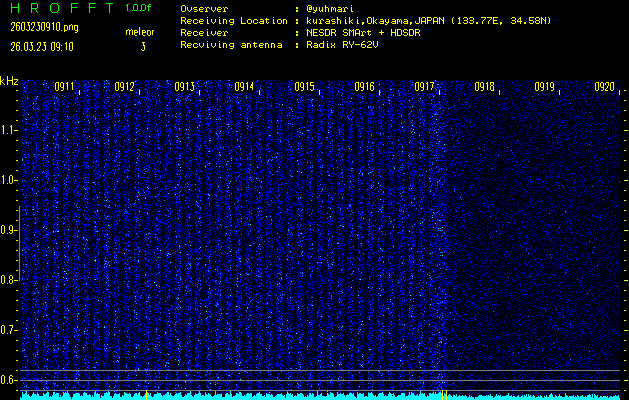Click the meteor count value 3
629x400 pixels.
pyautogui.click(x=142, y=46)
